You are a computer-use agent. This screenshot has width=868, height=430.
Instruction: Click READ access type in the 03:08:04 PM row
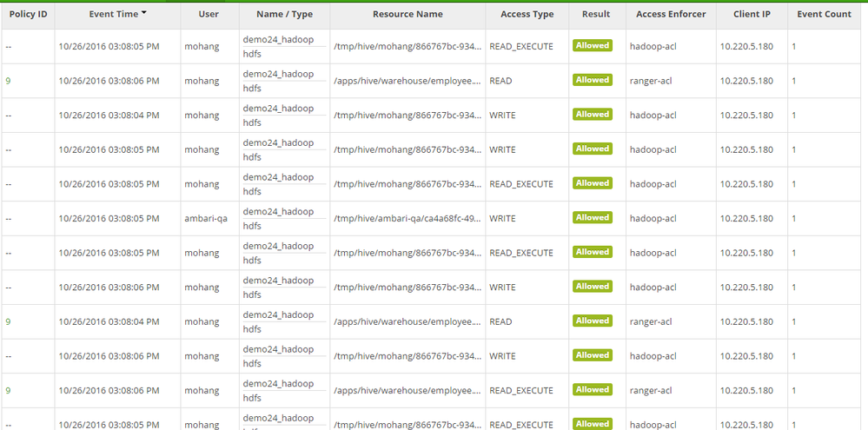coord(500,321)
